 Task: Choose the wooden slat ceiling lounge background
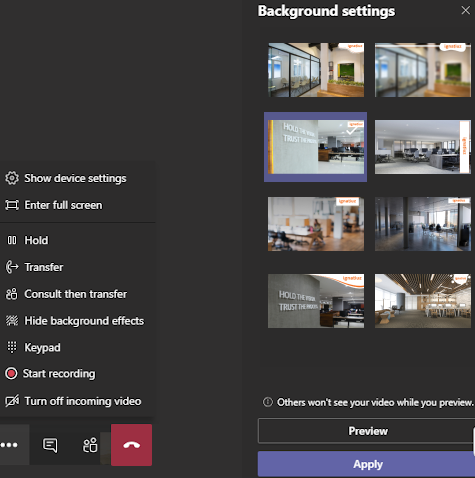click(x=423, y=301)
